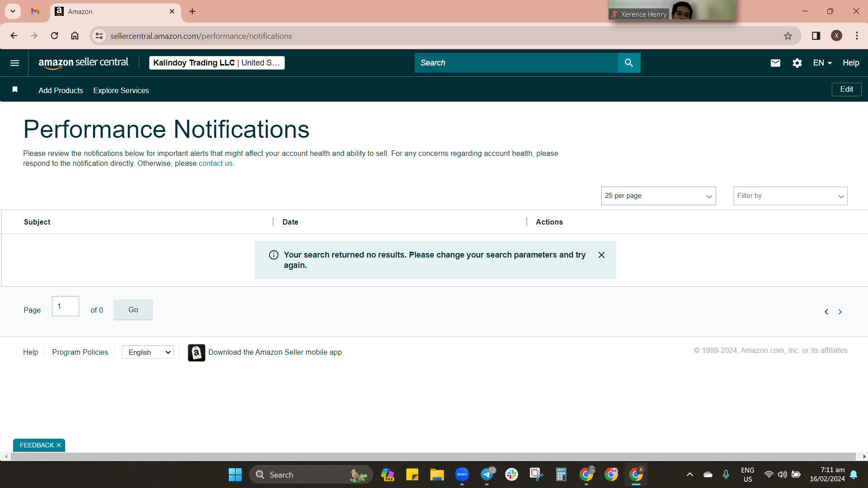The height and width of the screenshot is (488, 868).
Task: Click the volume icon in system tray
Action: tap(782, 474)
